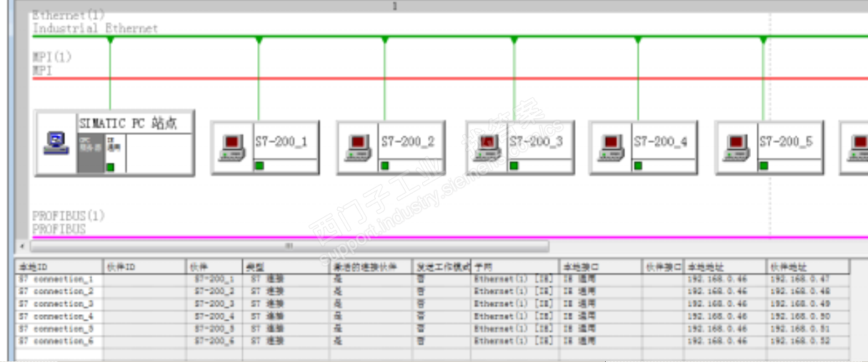The height and width of the screenshot is (362, 868).
Task: Click partner cell S7-200_6 in connection table
Action: 214,341
